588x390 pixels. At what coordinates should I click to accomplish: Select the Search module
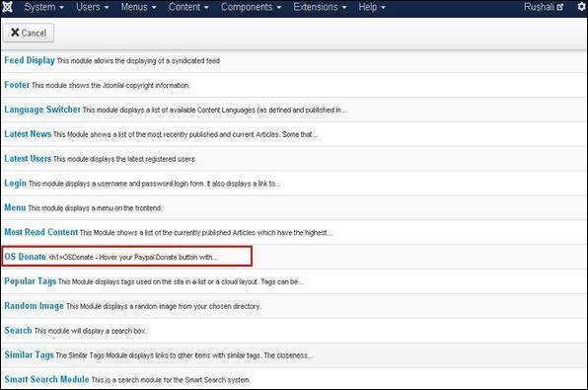18,331
